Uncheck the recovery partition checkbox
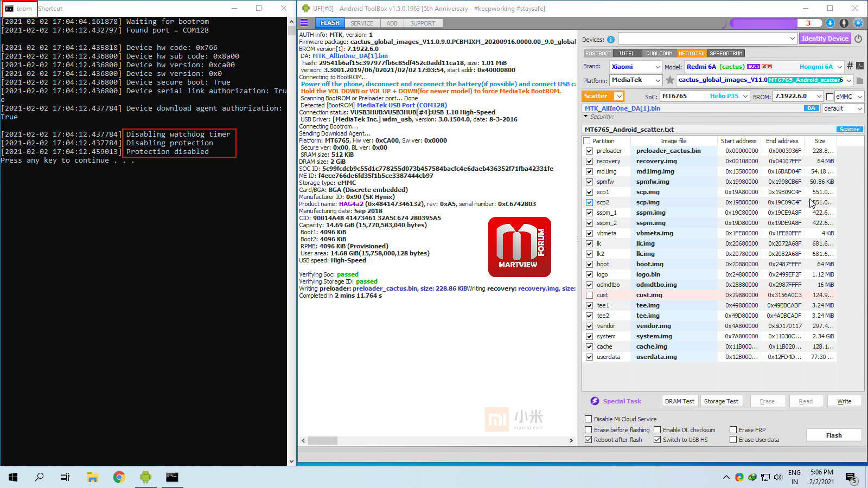This screenshot has width=868, height=488. click(x=589, y=162)
